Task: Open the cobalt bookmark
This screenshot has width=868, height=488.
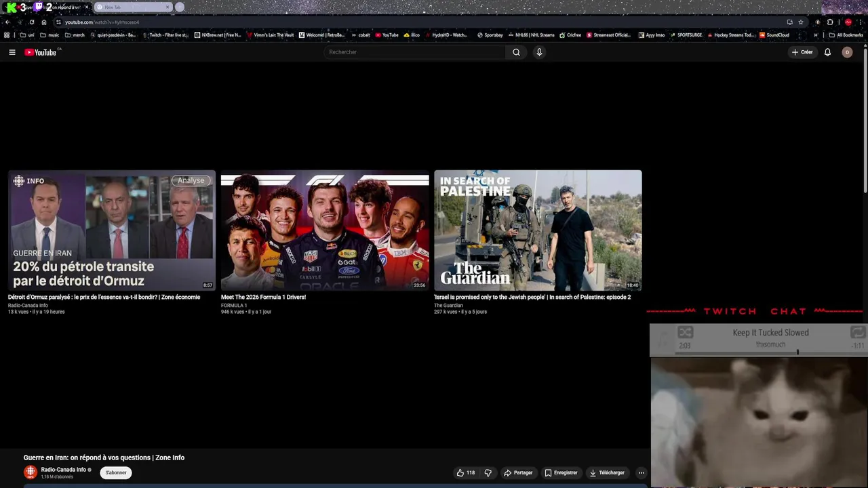Action: click(360, 35)
